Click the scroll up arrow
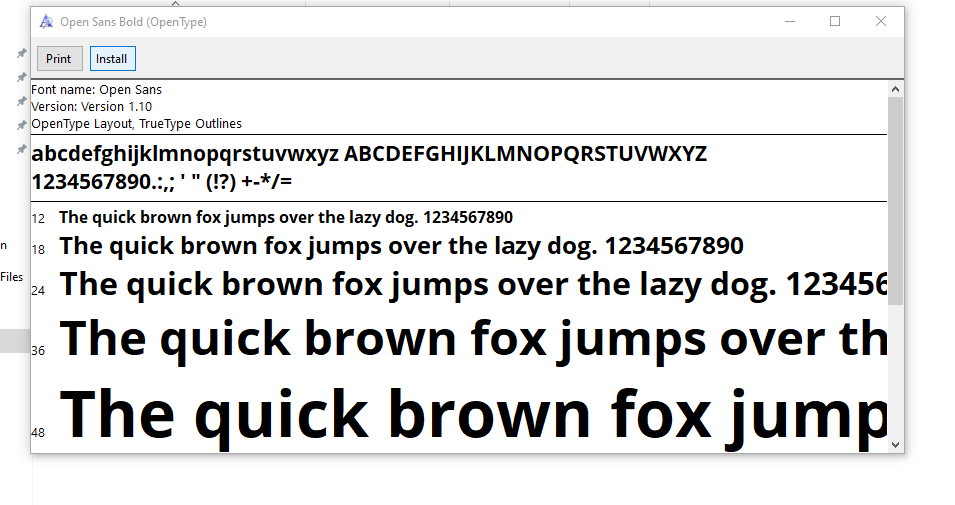955x505 pixels. [895, 89]
